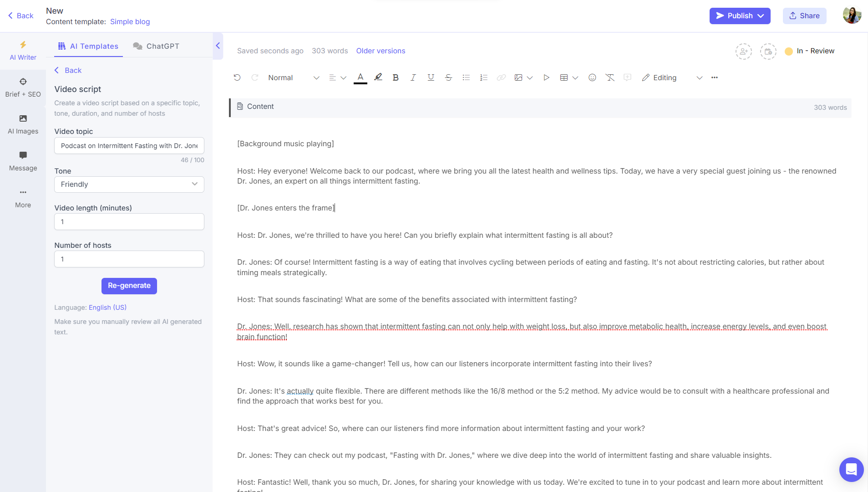Click the Share button
The width and height of the screenshot is (868, 492).
coord(804,16)
